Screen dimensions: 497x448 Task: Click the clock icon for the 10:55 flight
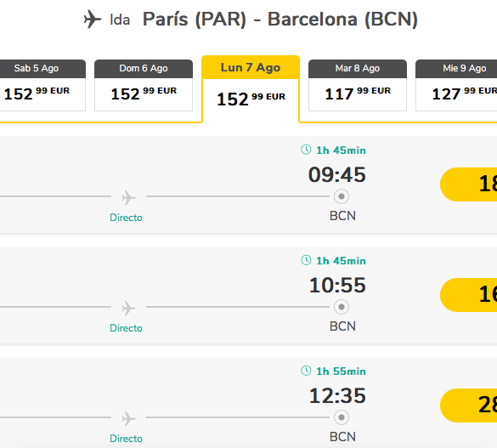point(306,260)
